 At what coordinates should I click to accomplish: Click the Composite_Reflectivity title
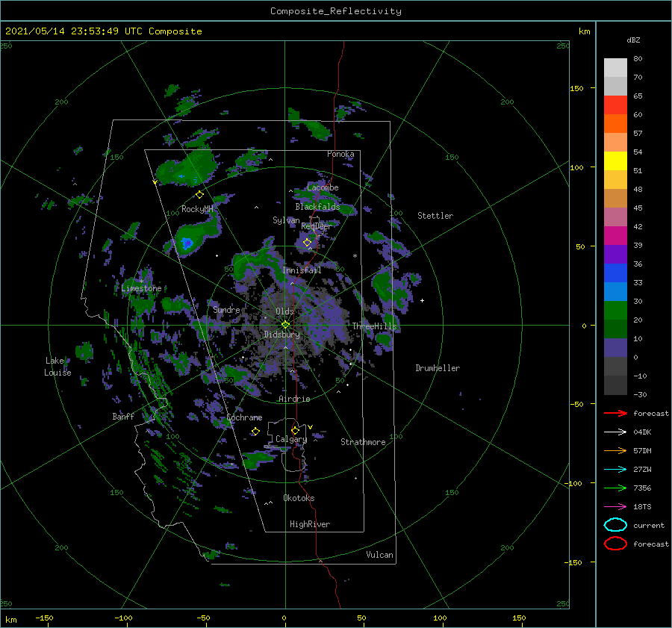point(335,11)
